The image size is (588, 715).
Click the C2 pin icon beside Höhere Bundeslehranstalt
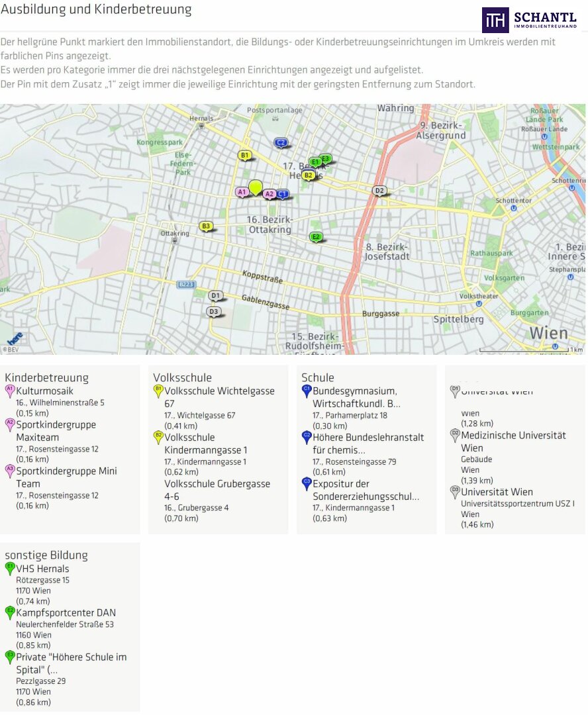307,438
